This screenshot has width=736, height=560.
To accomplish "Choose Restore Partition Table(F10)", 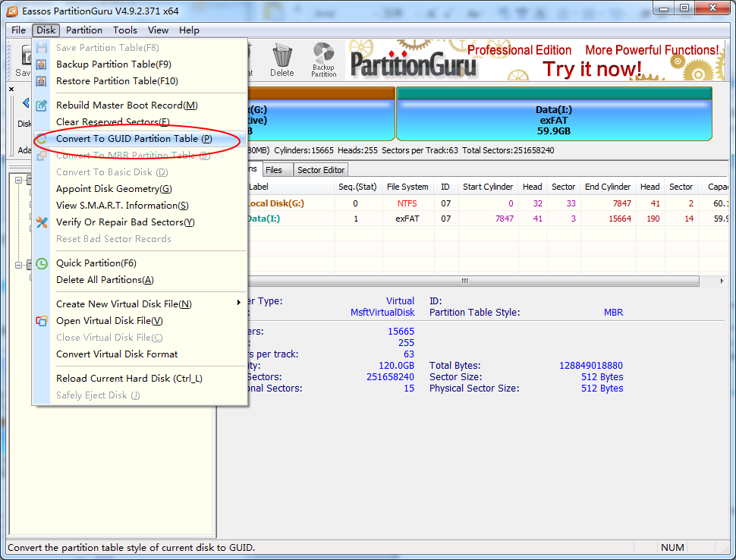I will (x=140, y=81).
